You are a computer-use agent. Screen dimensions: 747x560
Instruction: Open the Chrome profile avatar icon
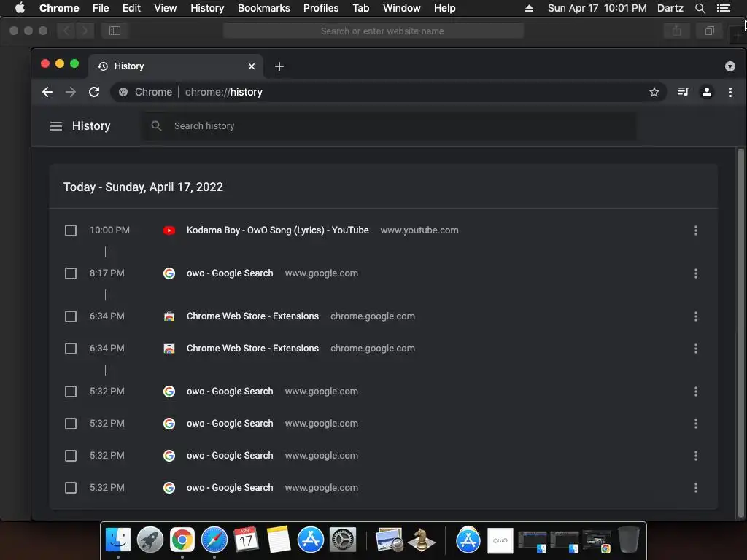pyautogui.click(x=707, y=92)
